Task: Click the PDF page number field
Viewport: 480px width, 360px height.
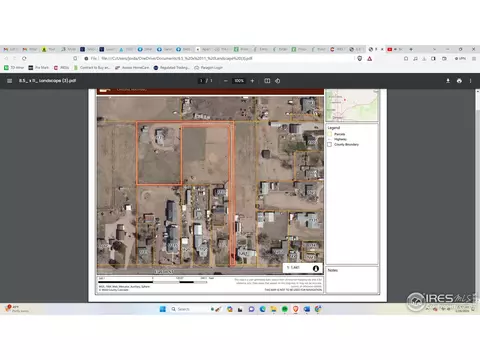Action: (x=201, y=81)
